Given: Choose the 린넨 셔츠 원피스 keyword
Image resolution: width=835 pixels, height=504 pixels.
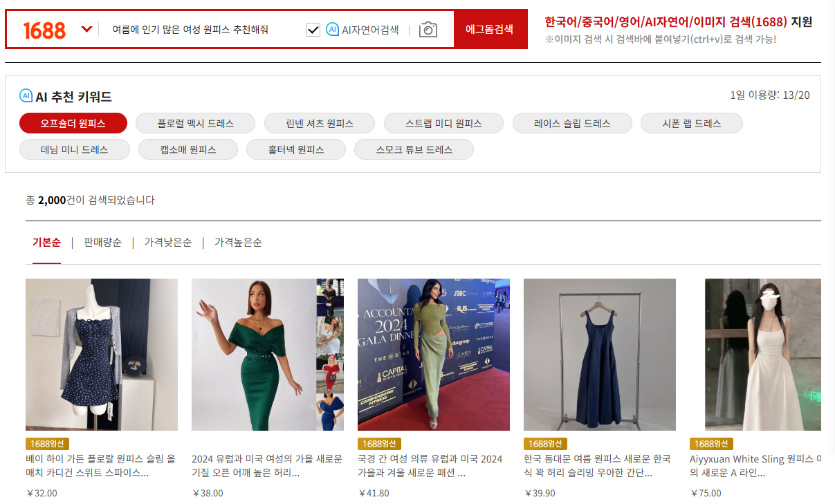Looking at the screenshot, I should (320, 123).
